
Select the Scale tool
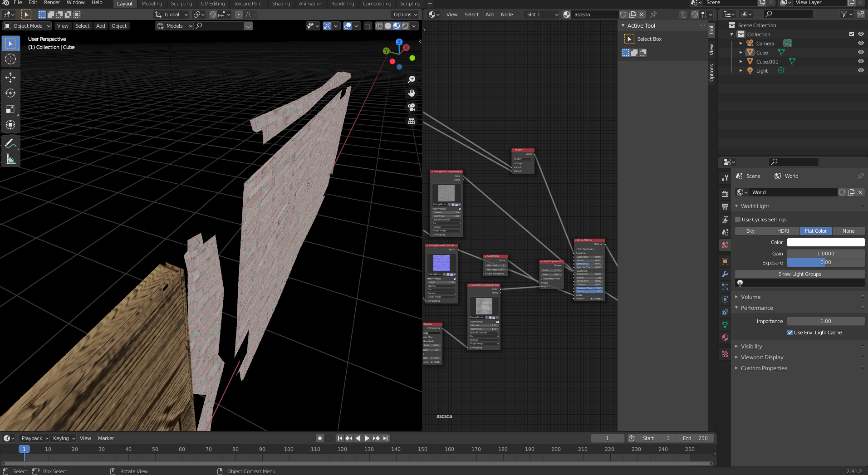click(10, 109)
